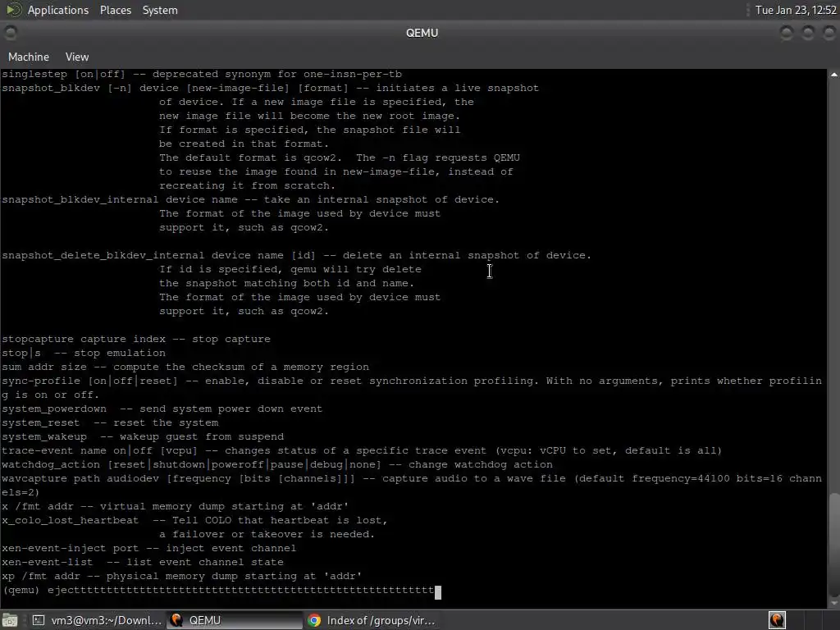Open the Machine menu in QEMU
840x630 pixels.
click(29, 57)
